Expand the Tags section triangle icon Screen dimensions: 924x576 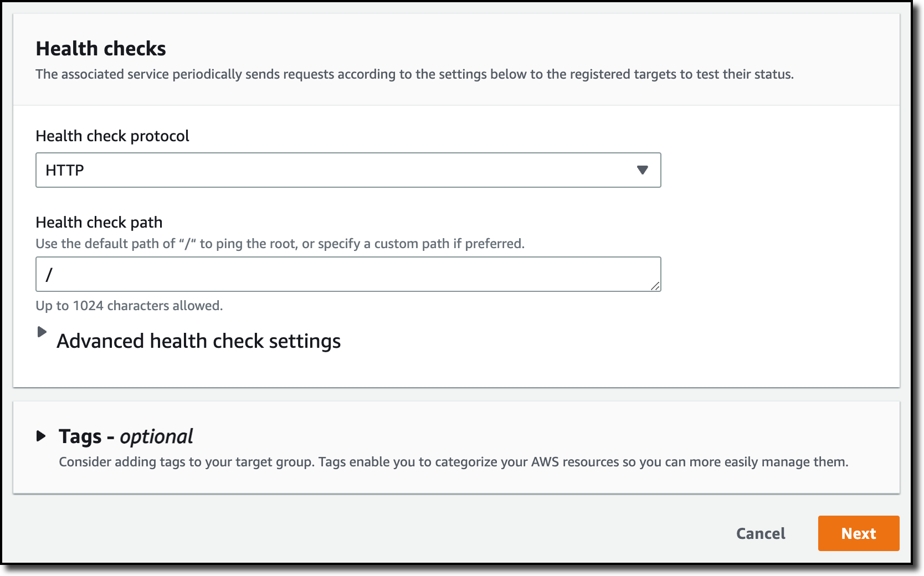(x=41, y=436)
